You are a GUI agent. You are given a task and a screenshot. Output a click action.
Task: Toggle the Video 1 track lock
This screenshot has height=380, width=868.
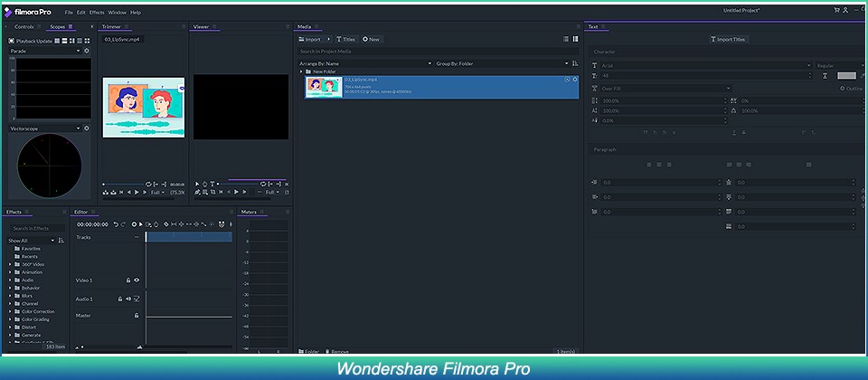127,280
